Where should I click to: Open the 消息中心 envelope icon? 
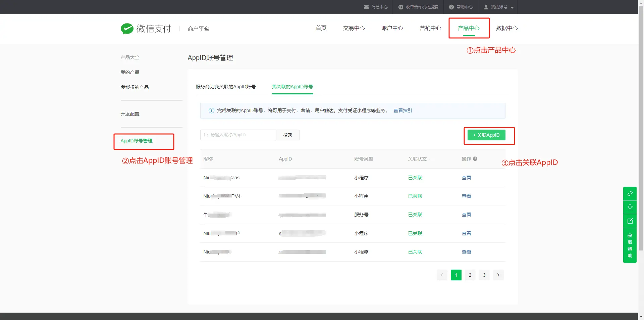366,7
